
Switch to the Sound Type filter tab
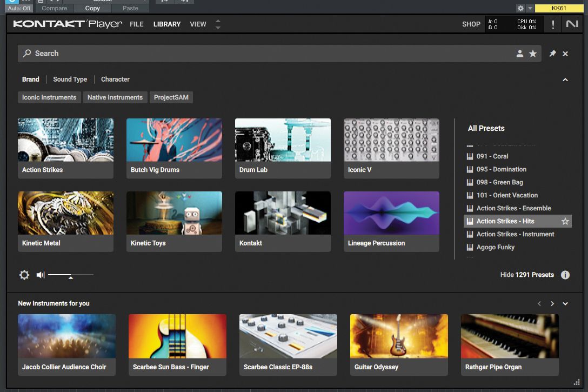click(x=70, y=79)
